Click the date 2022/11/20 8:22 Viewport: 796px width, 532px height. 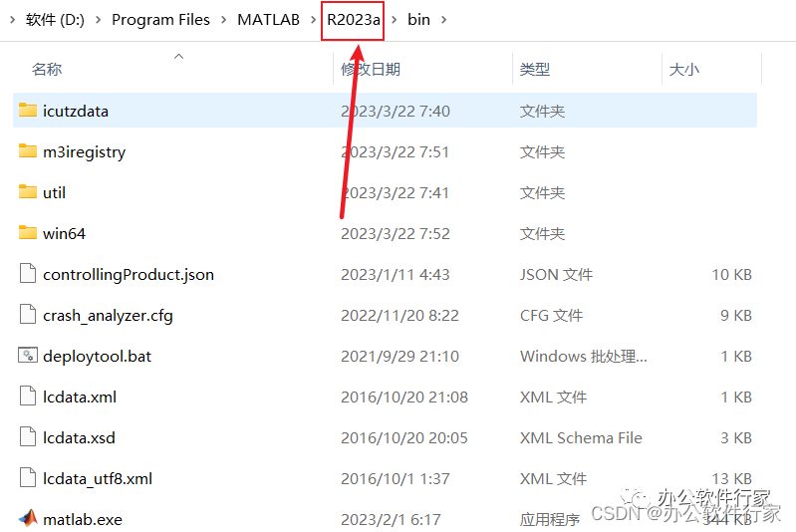pyautogui.click(x=400, y=315)
